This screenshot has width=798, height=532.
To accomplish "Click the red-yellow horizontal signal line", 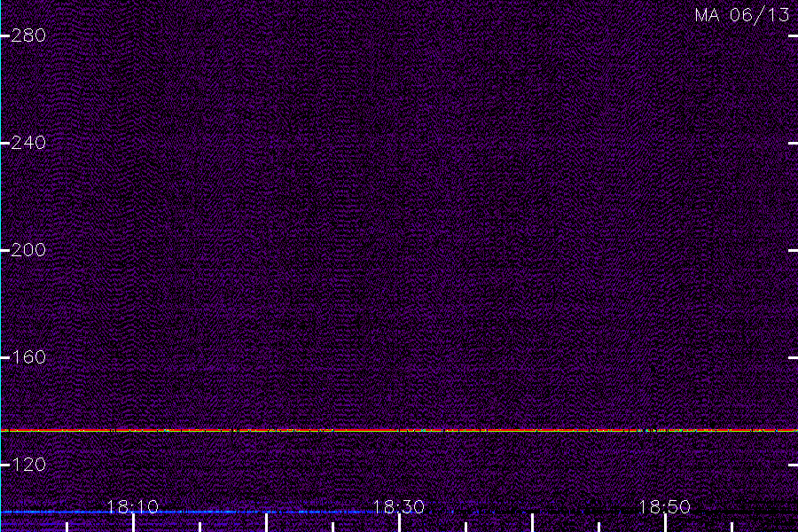I will (399, 431).
